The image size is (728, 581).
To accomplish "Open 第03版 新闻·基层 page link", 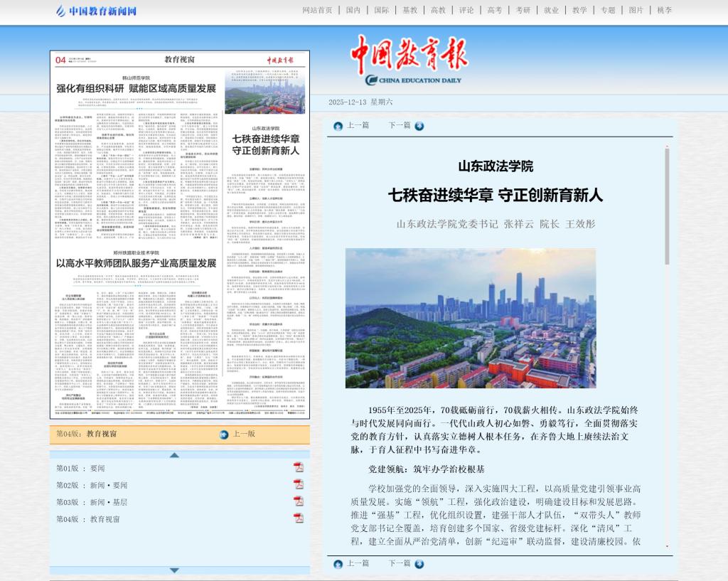I will tap(92, 502).
